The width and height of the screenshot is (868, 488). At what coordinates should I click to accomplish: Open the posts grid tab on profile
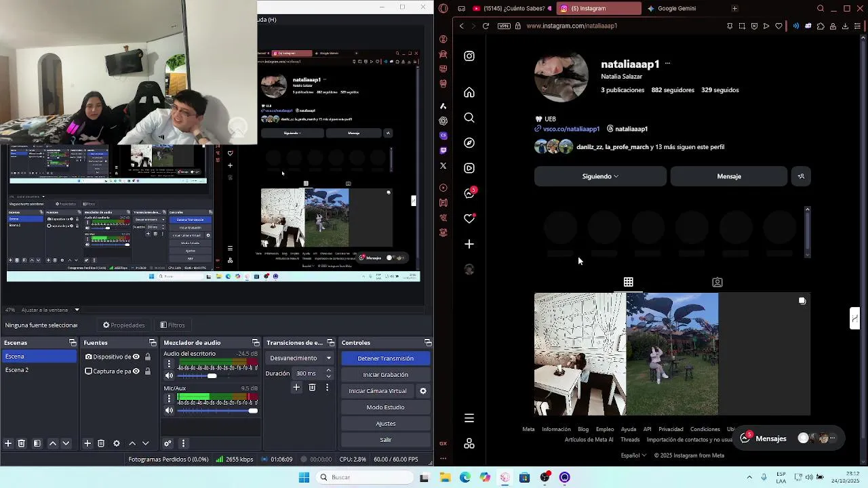628,282
